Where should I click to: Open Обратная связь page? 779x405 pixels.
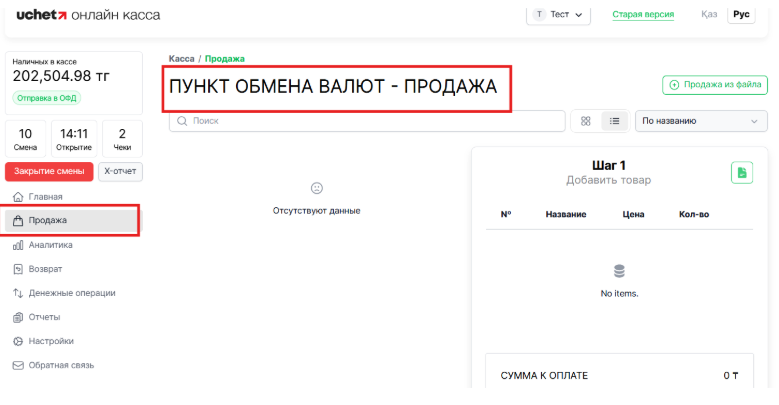click(61, 365)
